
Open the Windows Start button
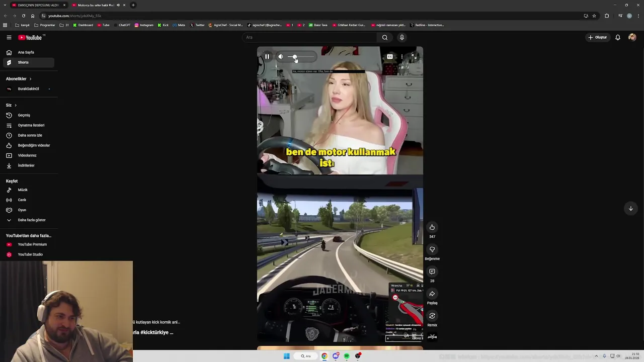[286, 356]
